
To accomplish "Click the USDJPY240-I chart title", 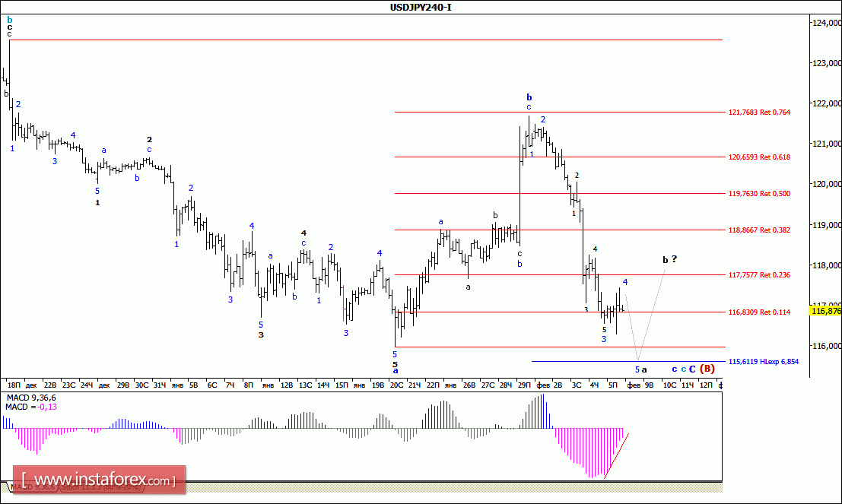I will tap(421, 7).
